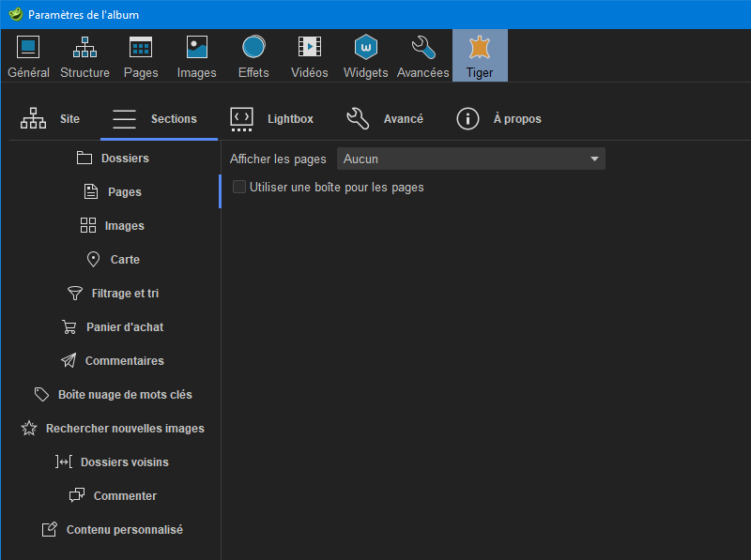Screen dimensions: 751x560
Task: Select the Contenu personnalisé section
Action: [113, 530]
